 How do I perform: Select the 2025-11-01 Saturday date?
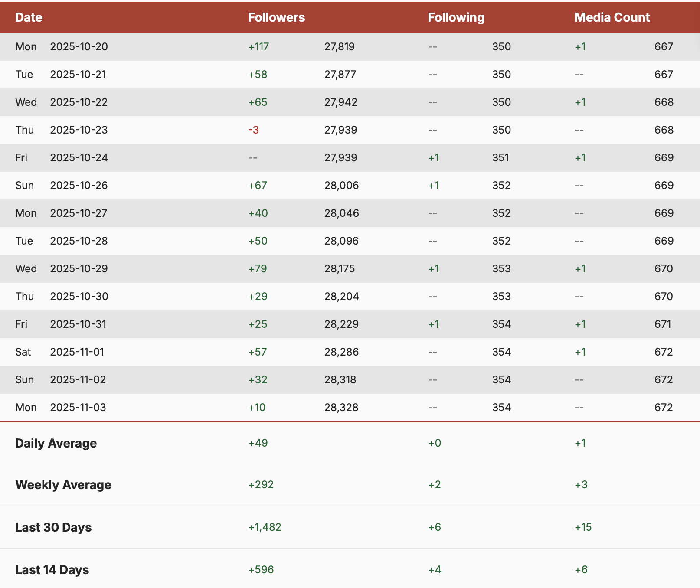point(77,352)
